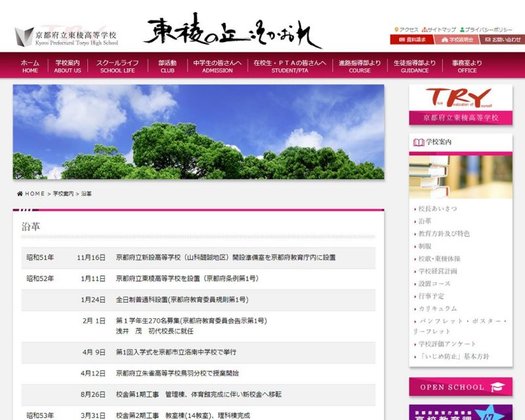Click the home icon in breadcrumb
The image size is (525, 420).
(20, 194)
